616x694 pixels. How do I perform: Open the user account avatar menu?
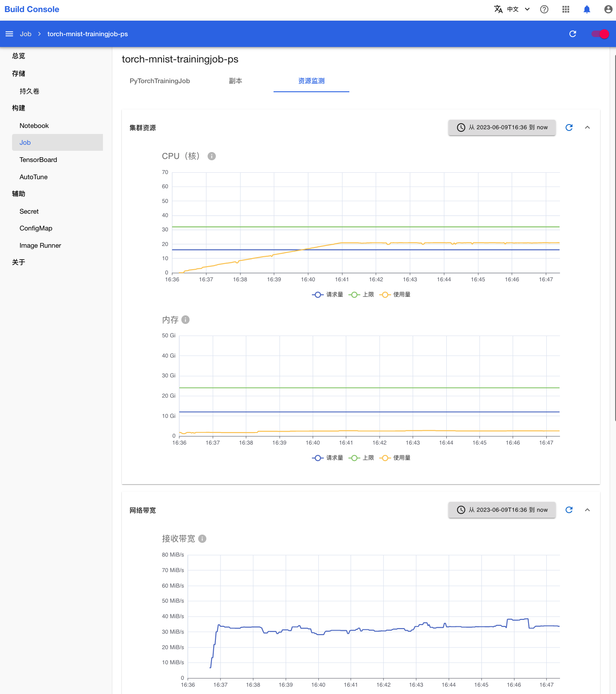[608, 9]
